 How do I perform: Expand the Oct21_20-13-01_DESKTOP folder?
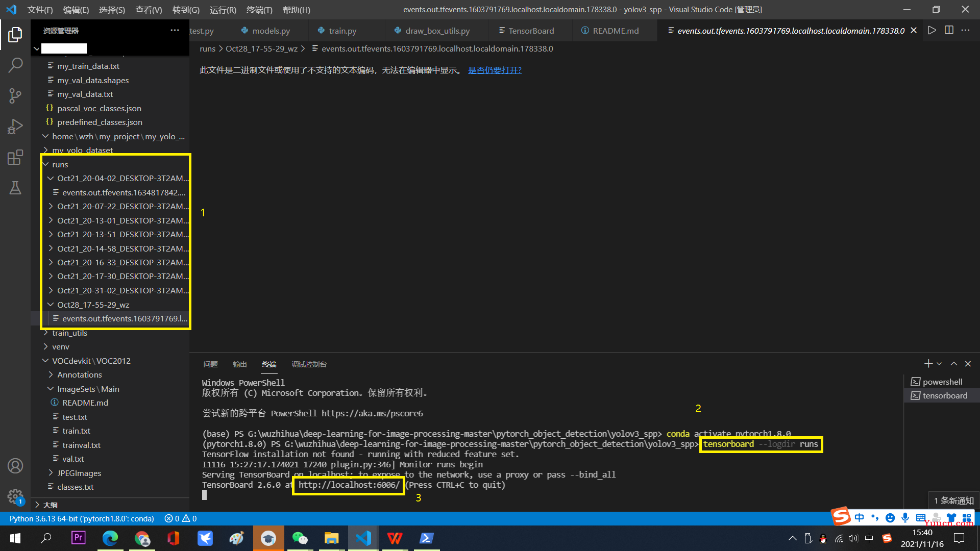[51, 220]
